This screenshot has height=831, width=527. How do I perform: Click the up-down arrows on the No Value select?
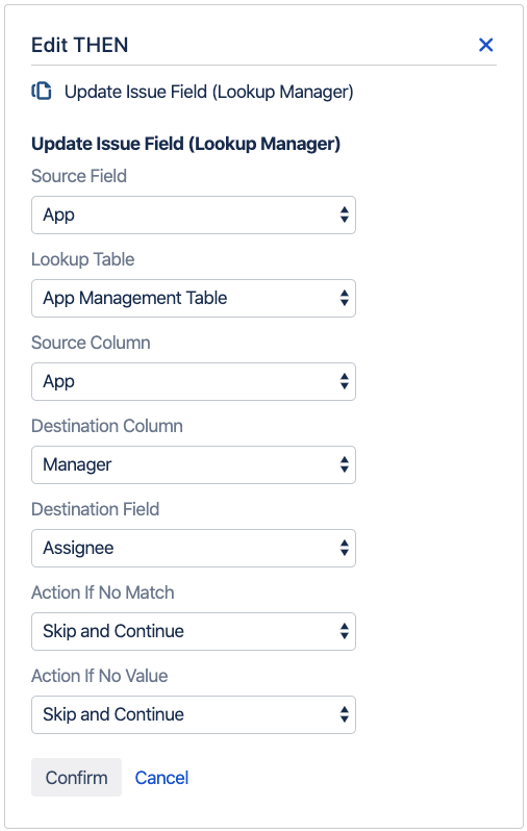345,715
